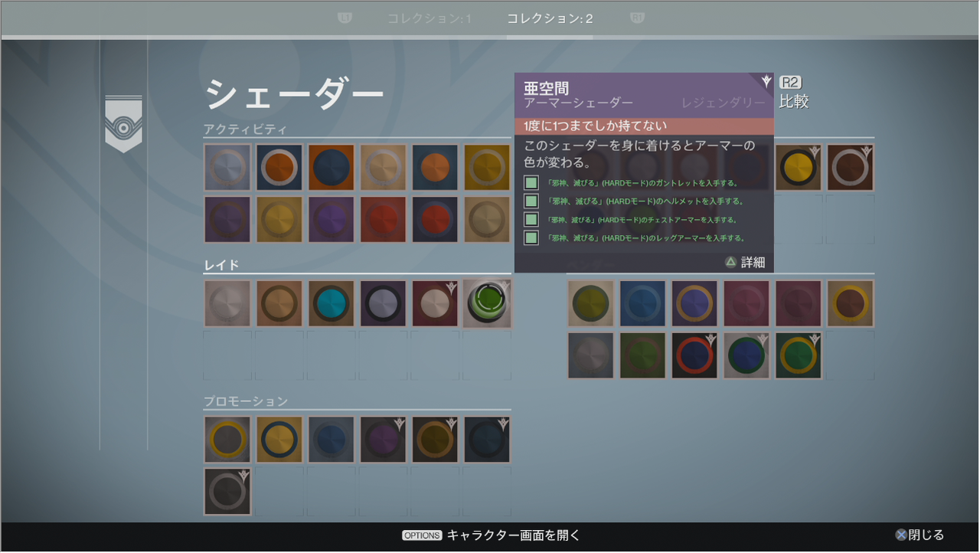Open the コレクション:2 tab
Viewport: 980px width, 553px height.
click(550, 18)
